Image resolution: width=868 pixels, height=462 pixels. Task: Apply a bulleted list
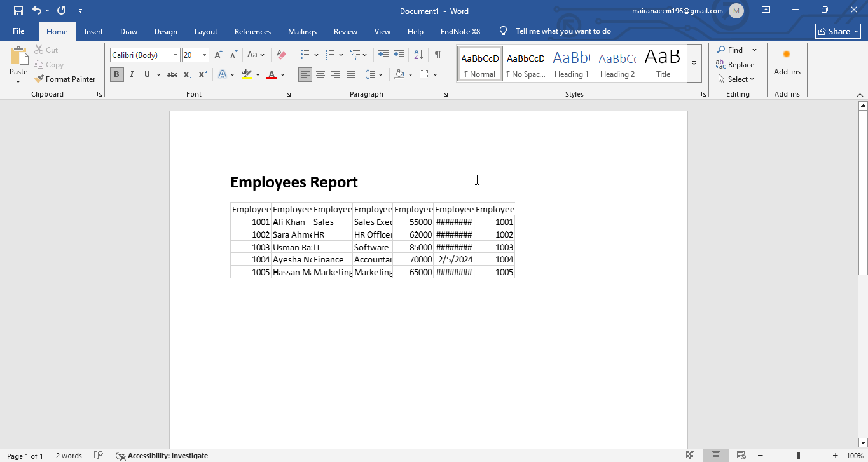(x=305, y=55)
